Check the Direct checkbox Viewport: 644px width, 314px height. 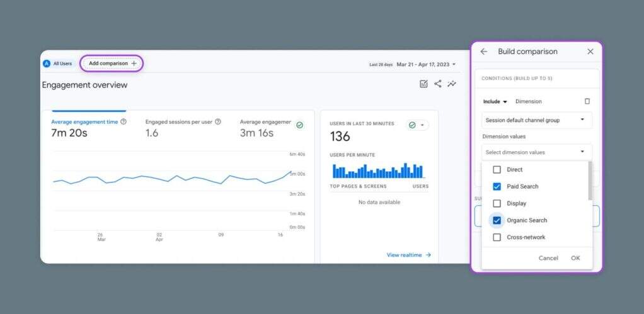pos(497,170)
